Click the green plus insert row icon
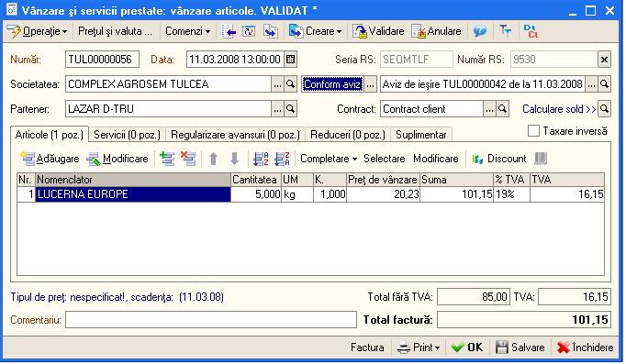Viewport: 626px width, 364px height. (x=167, y=159)
